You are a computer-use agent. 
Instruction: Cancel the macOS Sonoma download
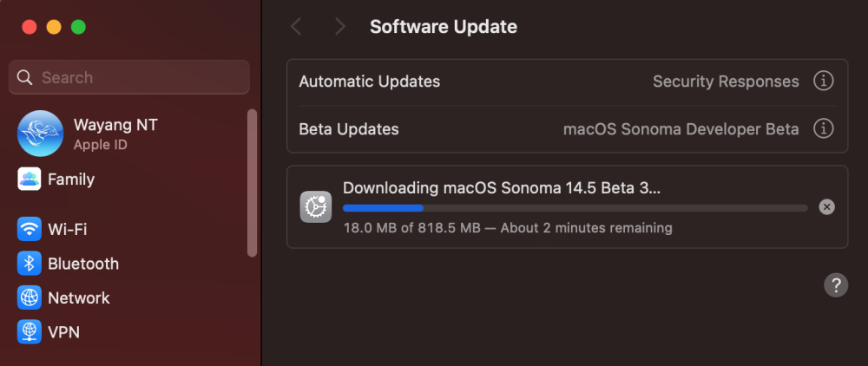coord(826,206)
